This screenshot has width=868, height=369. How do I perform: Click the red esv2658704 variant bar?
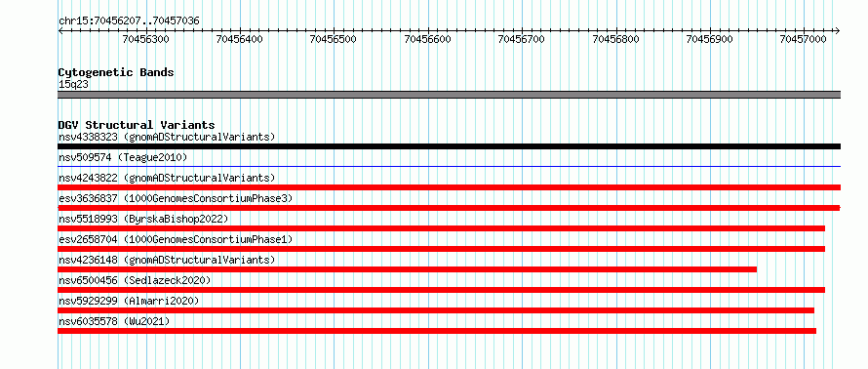coord(441,249)
